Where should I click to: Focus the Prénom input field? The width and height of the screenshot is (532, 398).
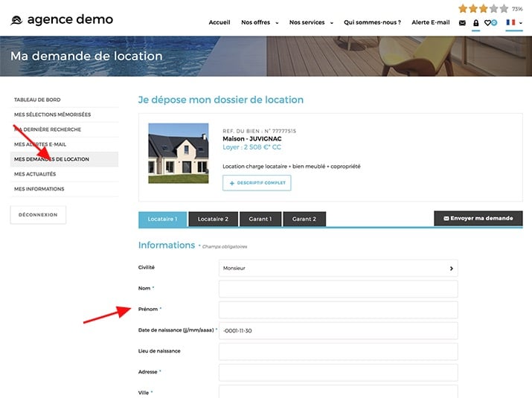338,309
